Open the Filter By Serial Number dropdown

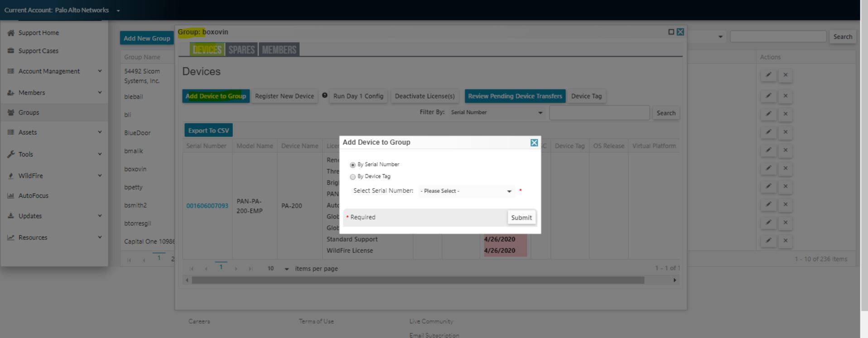[x=497, y=113]
